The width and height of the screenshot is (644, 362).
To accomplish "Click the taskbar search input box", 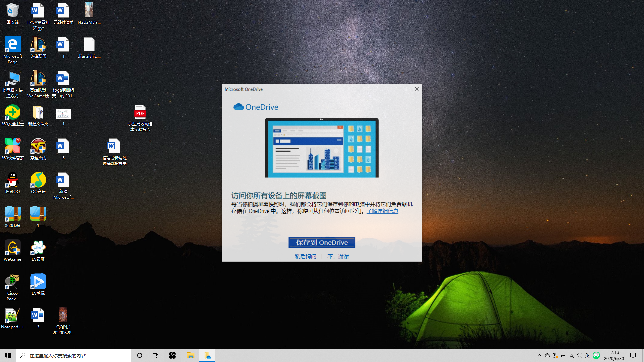I will click(74, 355).
